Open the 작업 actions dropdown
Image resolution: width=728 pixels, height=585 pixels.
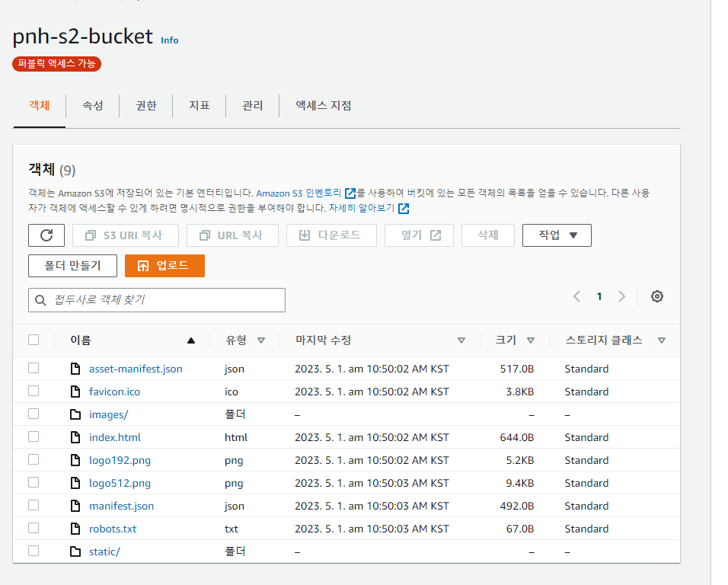click(x=557, y=235)
